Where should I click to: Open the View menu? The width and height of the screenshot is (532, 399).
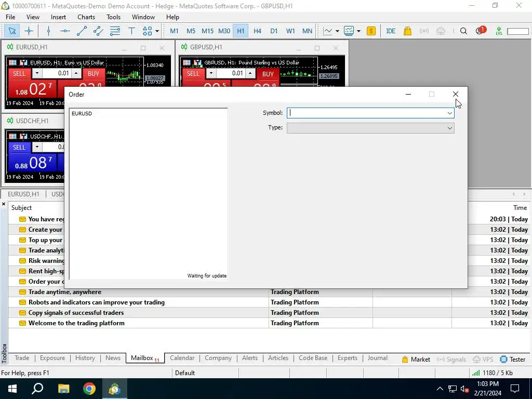(33, 17)
